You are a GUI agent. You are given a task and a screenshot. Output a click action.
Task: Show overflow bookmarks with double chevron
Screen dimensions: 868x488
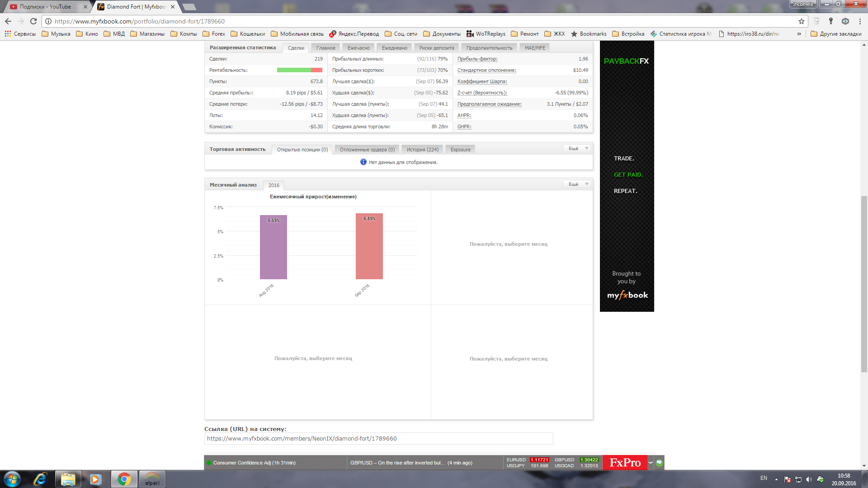(x=799, y=34)
